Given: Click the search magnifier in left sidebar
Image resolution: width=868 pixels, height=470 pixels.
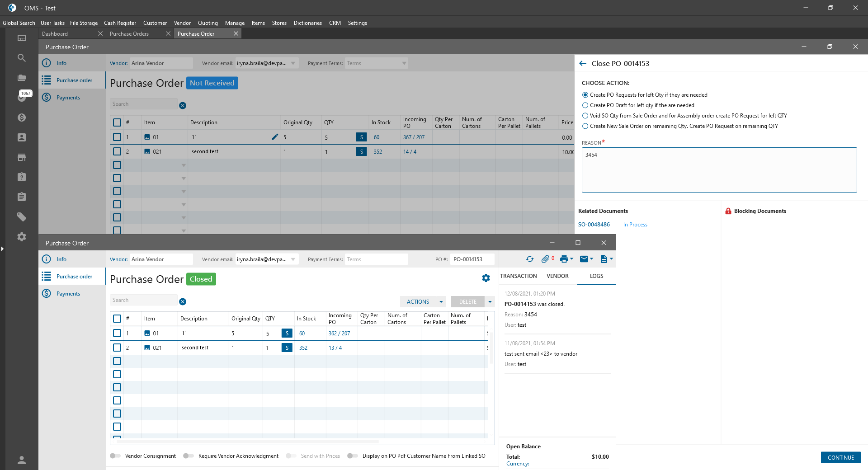Looking at the screenshot, I should click(x=21, y=58).
